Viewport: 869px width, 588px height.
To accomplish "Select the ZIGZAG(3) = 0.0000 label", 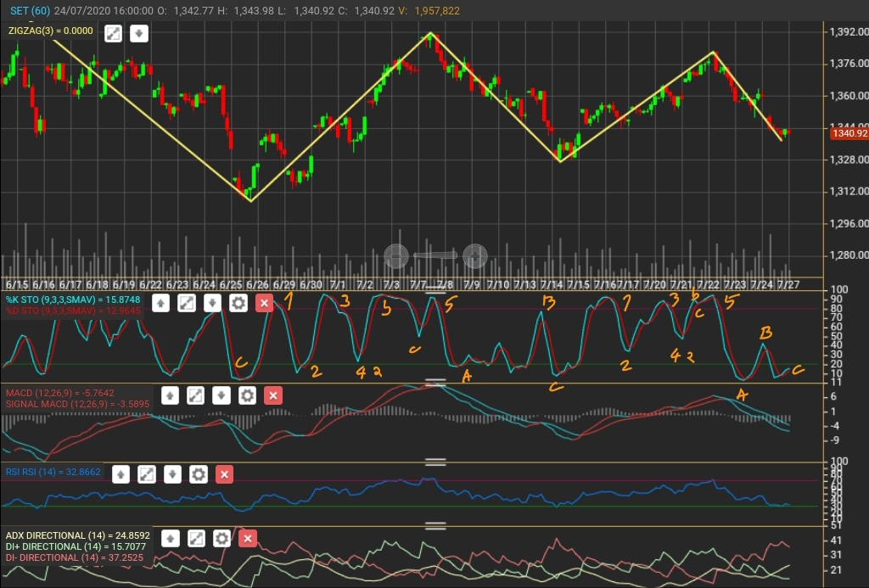I will 50,31.
